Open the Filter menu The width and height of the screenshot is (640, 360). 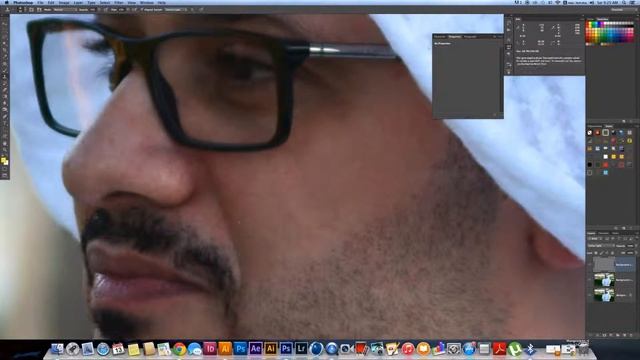pyautogui.click(x=118, y=2)
